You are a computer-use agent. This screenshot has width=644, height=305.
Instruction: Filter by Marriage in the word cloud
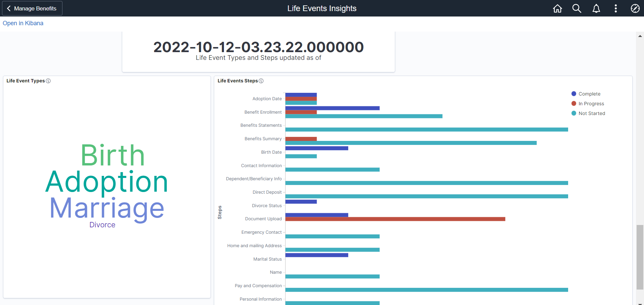point(107,208)
